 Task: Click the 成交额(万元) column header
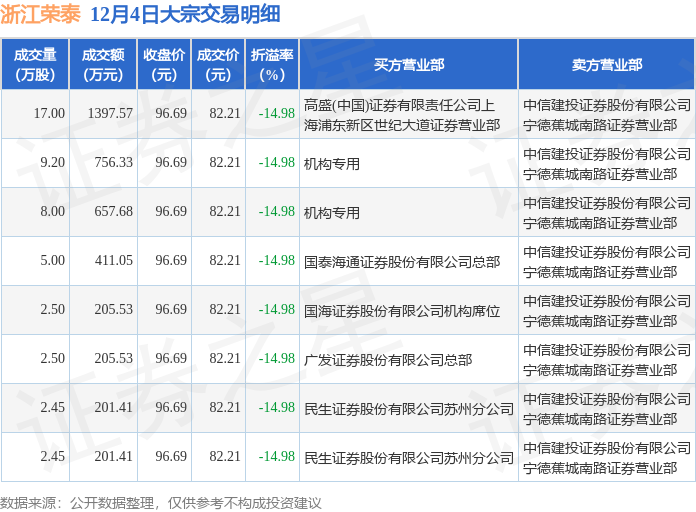(103, 64)
